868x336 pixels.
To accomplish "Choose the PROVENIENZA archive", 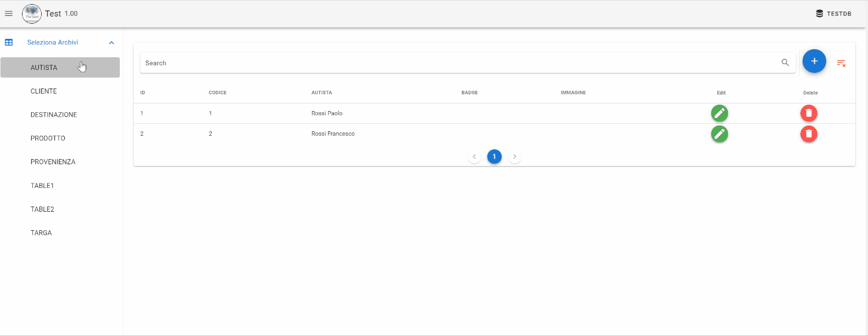I will (x=60, y=162).
